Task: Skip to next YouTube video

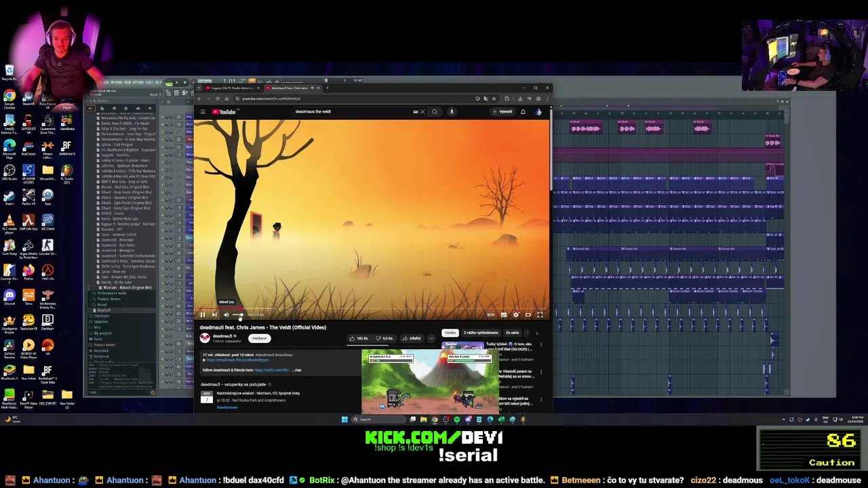Action: pos(214,314)
